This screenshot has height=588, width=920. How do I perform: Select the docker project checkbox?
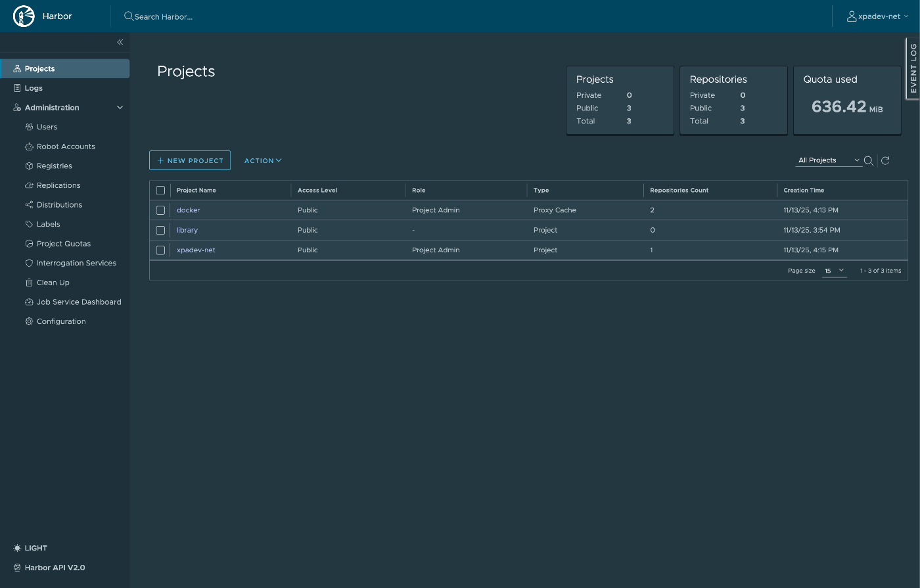pyautogui.click(x=160, y=210)
